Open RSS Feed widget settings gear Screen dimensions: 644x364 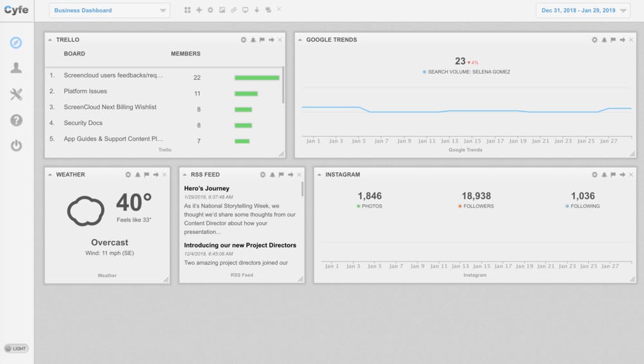263,175
